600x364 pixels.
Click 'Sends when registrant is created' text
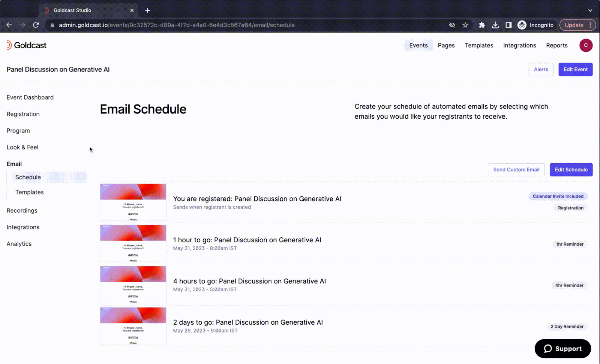pos(212,207)
